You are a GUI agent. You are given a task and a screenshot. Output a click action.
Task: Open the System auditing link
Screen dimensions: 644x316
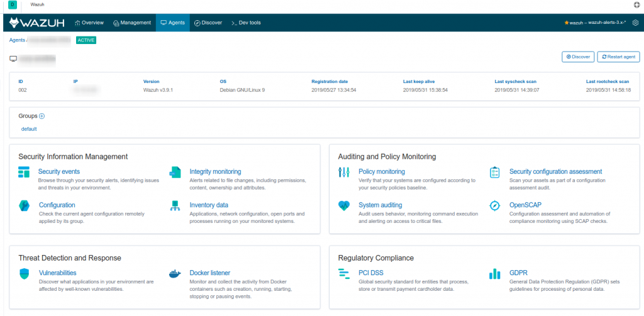coord(380,205)
